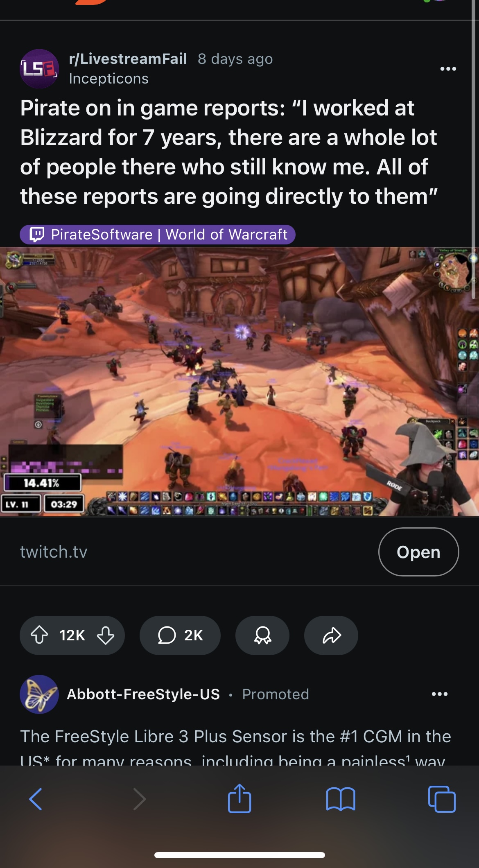This screenshot has width=479, height=868.
Task: Open the r/LivestreamFail subreddit link
Action: click(x=128, y=59)
